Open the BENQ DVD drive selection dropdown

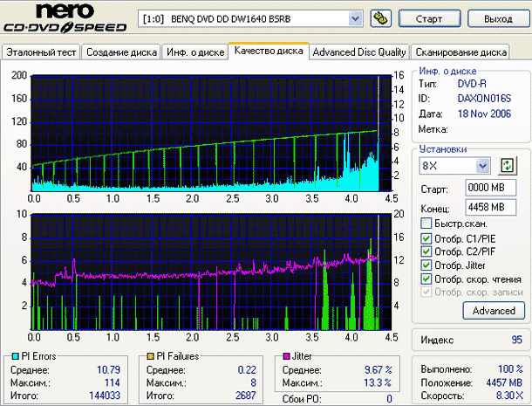pos(354,18)
